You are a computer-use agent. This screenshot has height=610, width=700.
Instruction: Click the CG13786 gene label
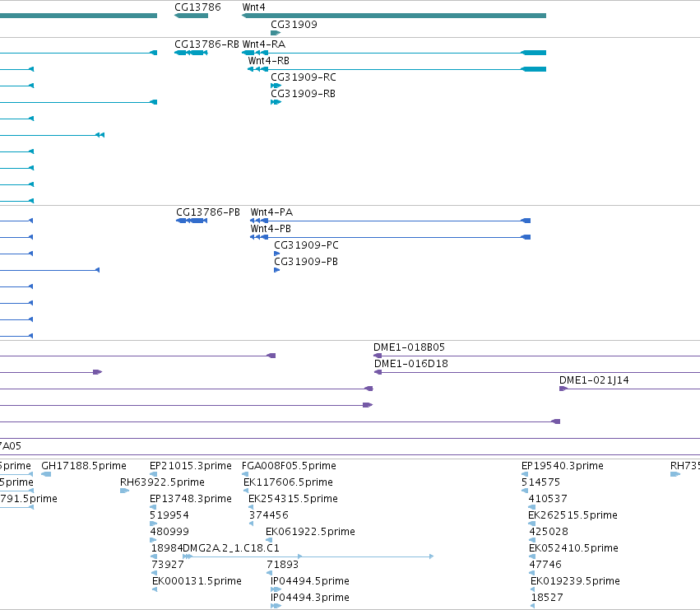pyautogui.click(x=197, y=7)
